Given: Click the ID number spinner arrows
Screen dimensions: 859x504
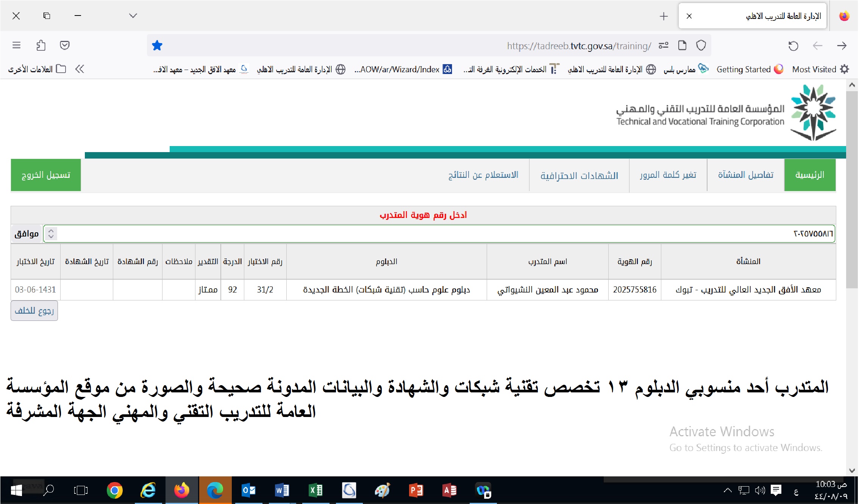Looking at the screenshot, I should pos(51,233).
